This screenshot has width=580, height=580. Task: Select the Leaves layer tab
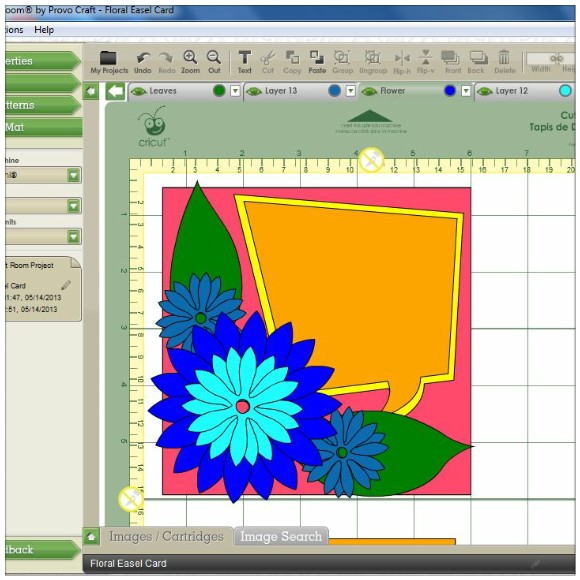[x=185, y=91]
